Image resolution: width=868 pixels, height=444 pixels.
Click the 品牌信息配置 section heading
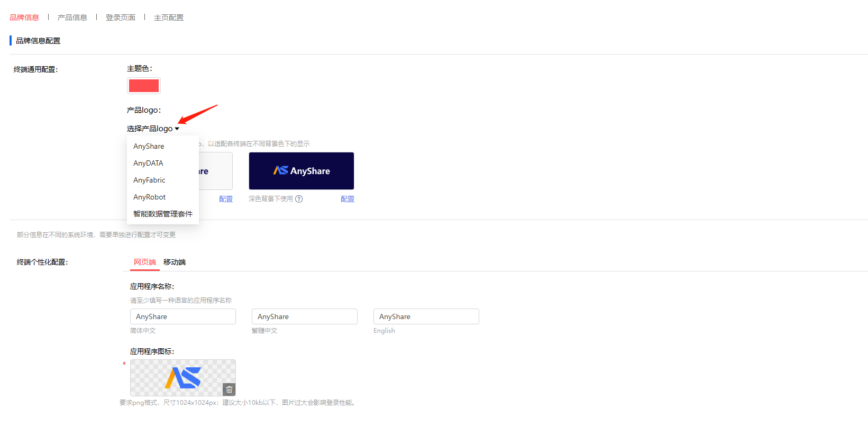pos(38,41)
